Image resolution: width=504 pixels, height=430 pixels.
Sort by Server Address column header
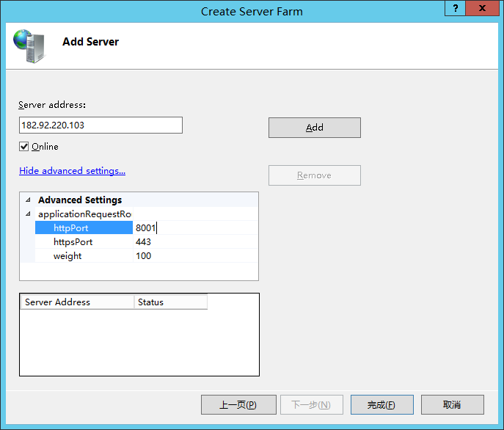pos(77,302)
